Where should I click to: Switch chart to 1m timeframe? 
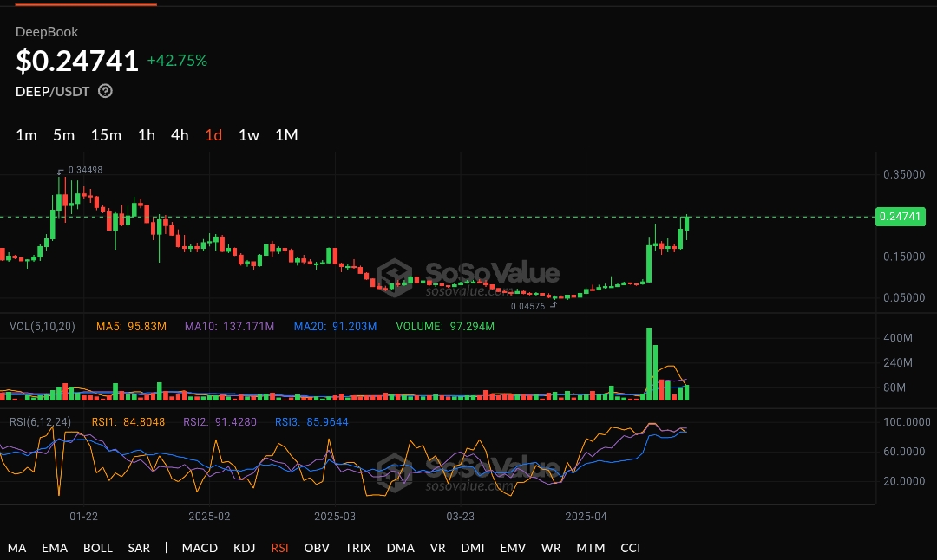[26, 135]
